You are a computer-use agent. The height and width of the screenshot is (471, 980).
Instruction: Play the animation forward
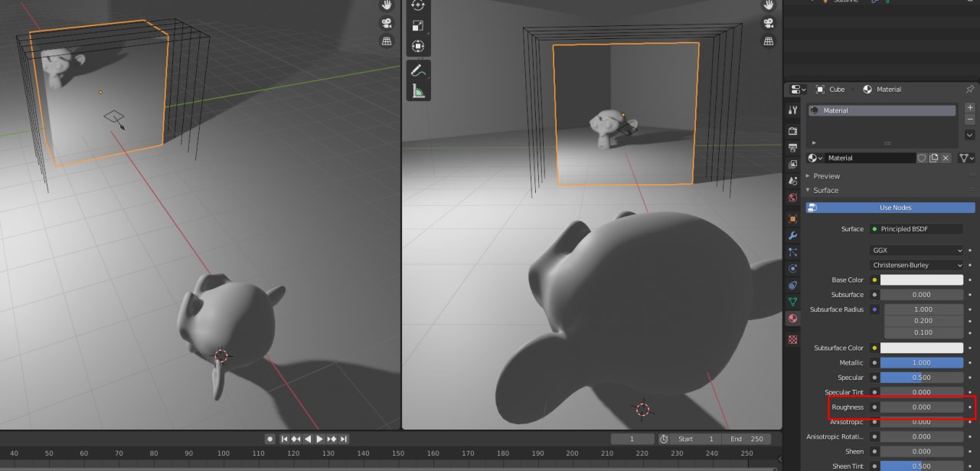pos(319,439)
